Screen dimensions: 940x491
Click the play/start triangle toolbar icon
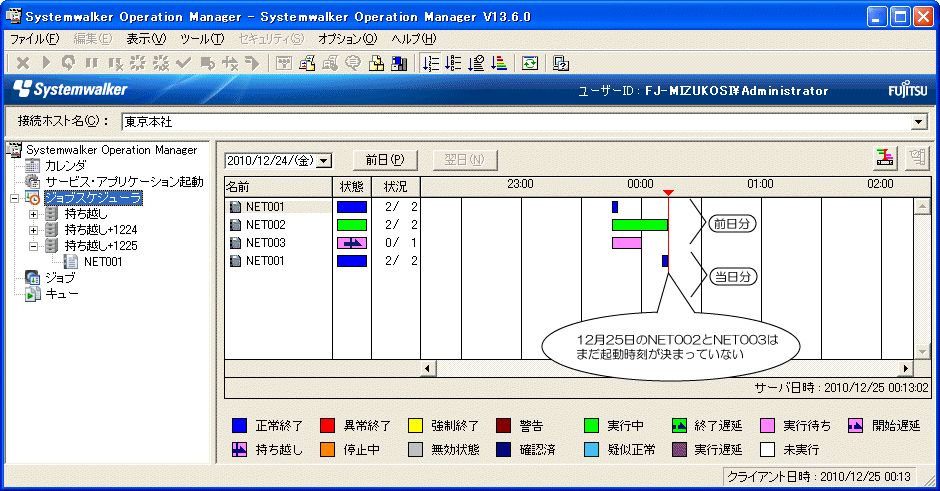[46, 63]
